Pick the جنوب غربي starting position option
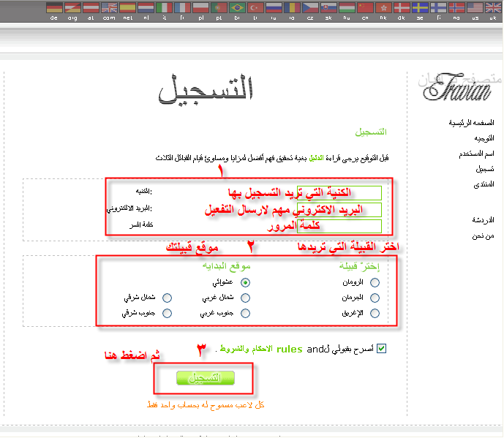Screen dimensions: 504x438 pos(245,313)
